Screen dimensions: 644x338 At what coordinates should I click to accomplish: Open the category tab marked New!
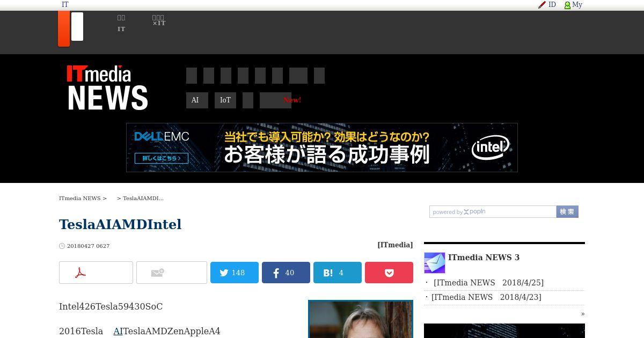276,100
